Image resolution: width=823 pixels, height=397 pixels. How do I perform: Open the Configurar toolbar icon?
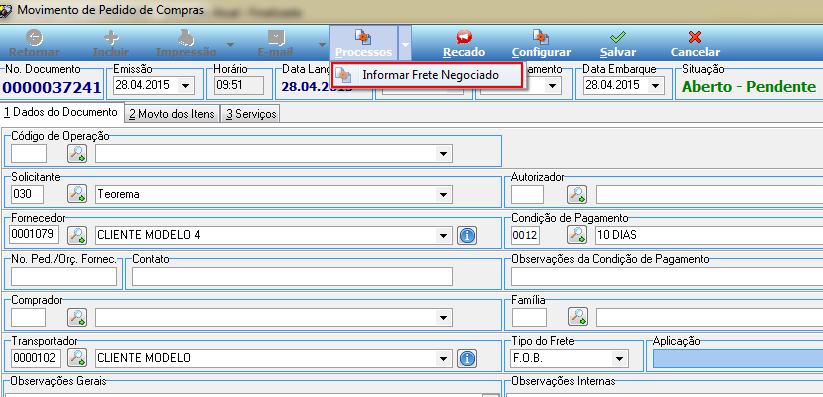point(541,37)
